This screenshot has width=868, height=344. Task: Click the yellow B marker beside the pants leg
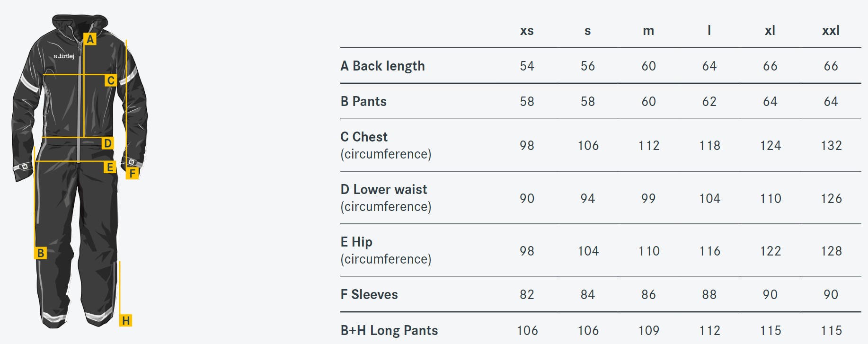point(41,253)
